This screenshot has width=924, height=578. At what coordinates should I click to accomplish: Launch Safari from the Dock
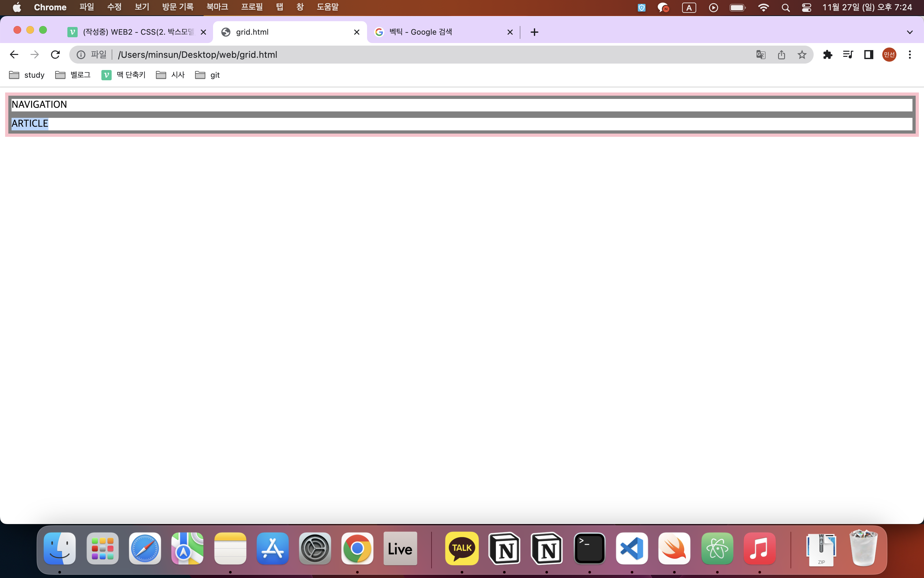[145, 548]
